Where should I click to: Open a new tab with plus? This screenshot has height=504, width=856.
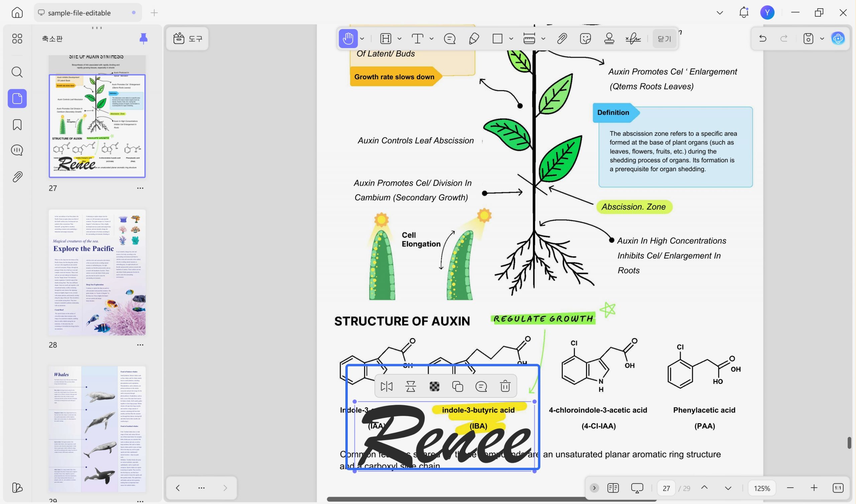[154, 13]
